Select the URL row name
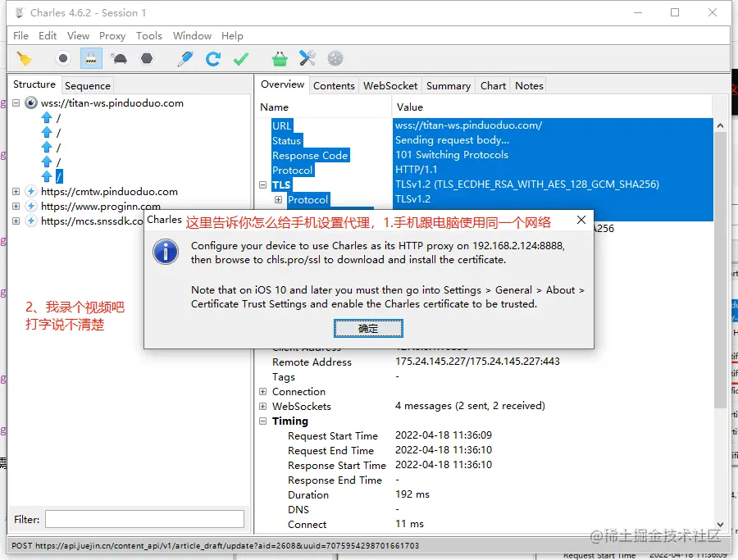The image size is (738, 560). (x=282, y=125)
